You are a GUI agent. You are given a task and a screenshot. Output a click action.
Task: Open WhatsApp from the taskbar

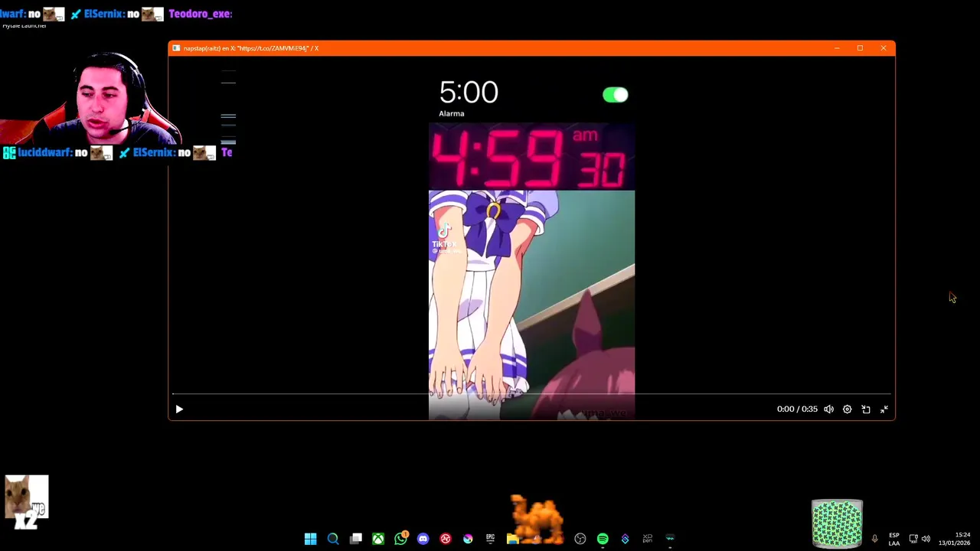400,539
